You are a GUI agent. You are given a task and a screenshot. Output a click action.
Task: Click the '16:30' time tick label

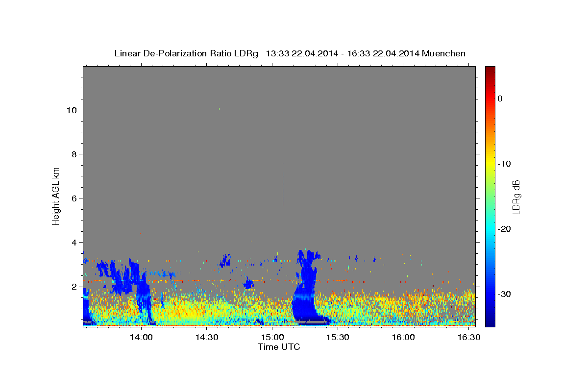click(469, 337)
